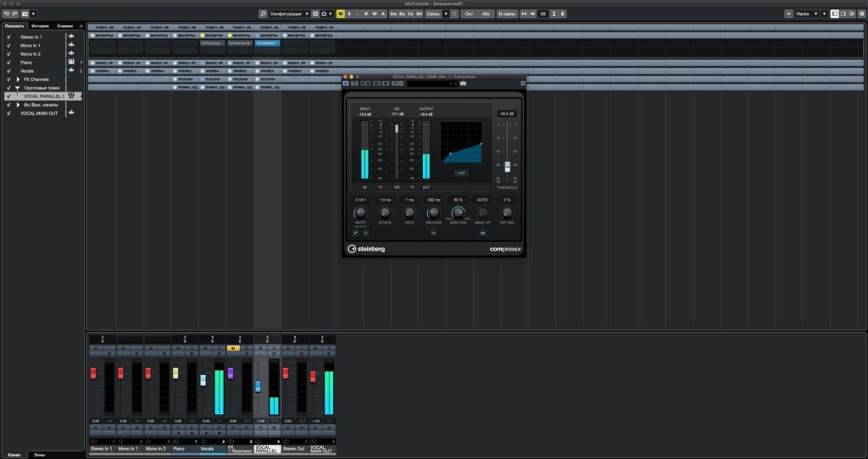Click the soft knee icon below Ratio knob
This screenshot has height=459, width=868.
tap(355, 234)
